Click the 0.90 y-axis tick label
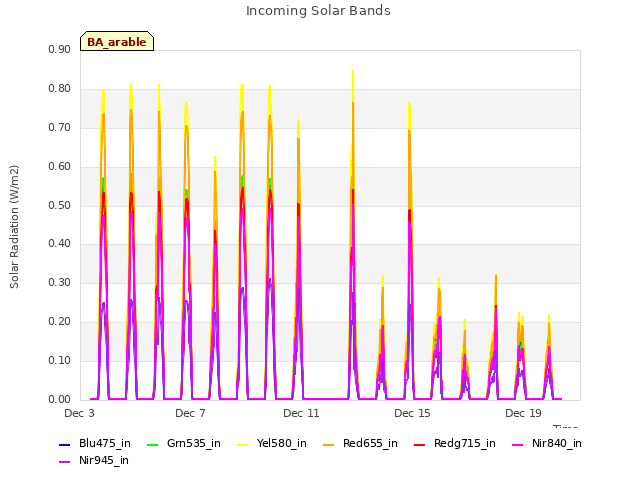This screenshot has width=640, height=480. tap(60, 49)
